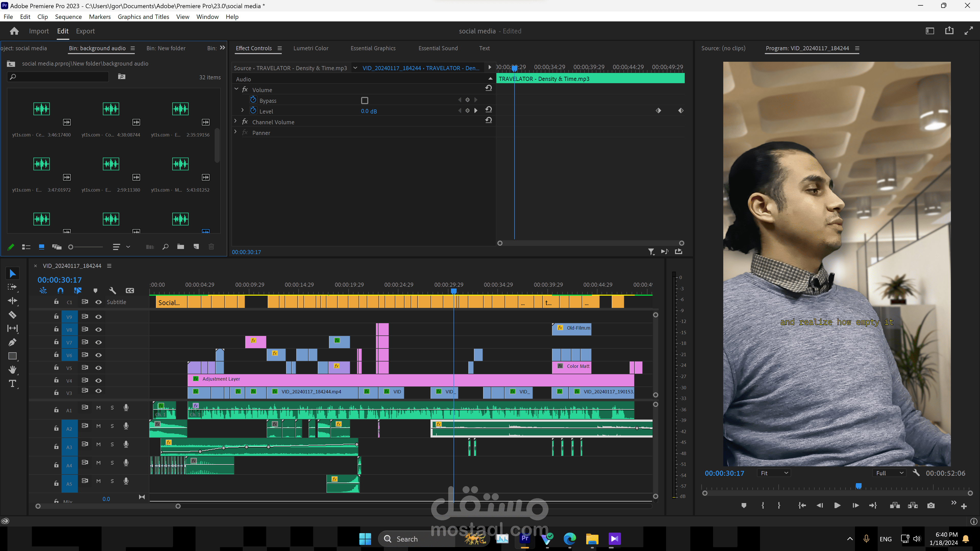Image resolution: width=980 pixels, height=551 pixels.
Task: Mute audio track A2
Action: click(99, 426)
